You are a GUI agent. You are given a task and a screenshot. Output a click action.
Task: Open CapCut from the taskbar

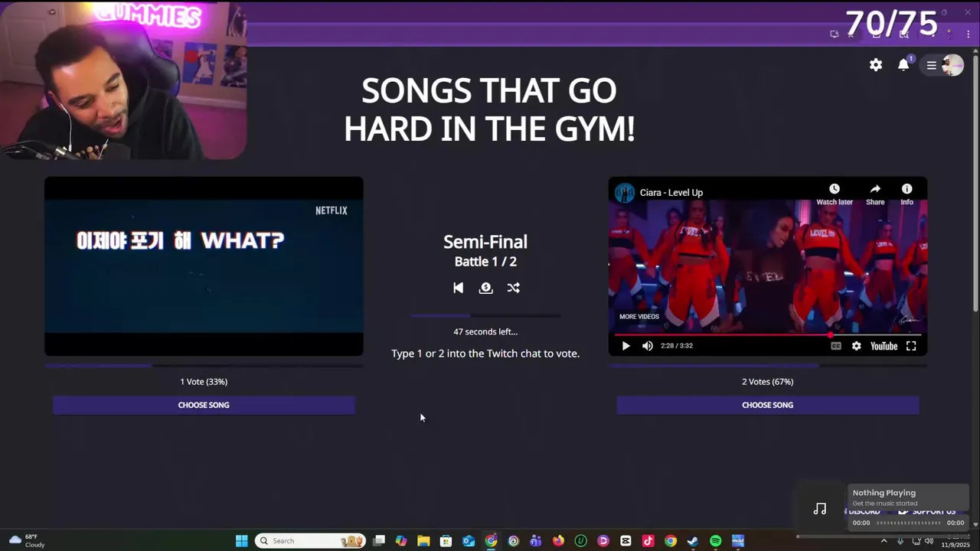click(x=626, y=541)
